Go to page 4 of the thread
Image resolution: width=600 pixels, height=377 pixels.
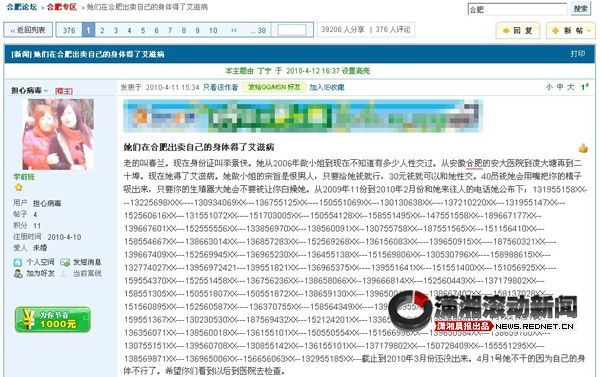click(129, 30)
